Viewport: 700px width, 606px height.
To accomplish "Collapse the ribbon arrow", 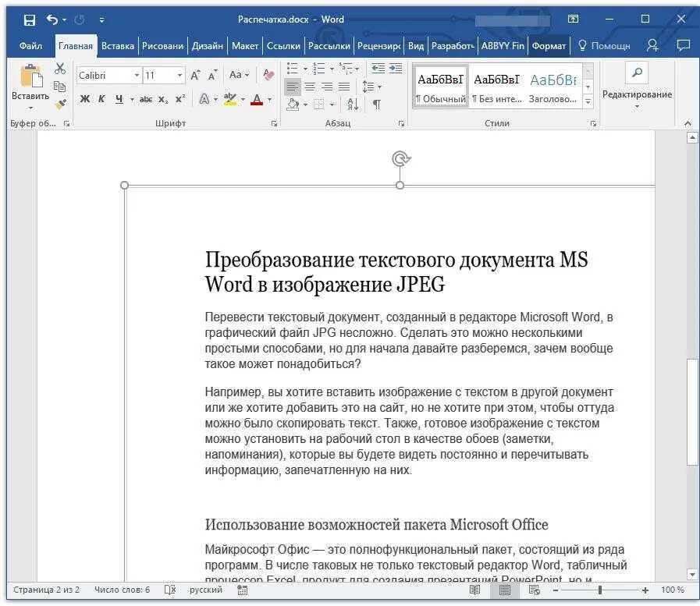I will [688, 123].
